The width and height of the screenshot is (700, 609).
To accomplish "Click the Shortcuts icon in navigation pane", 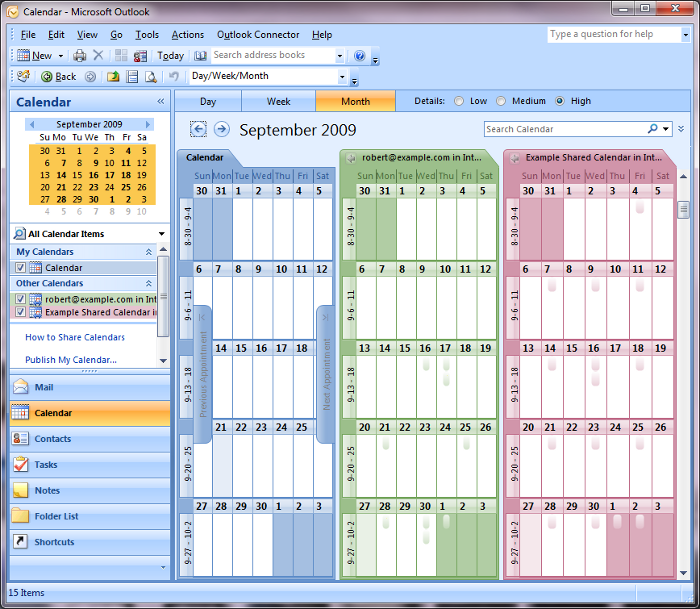I will pos(20,541).
